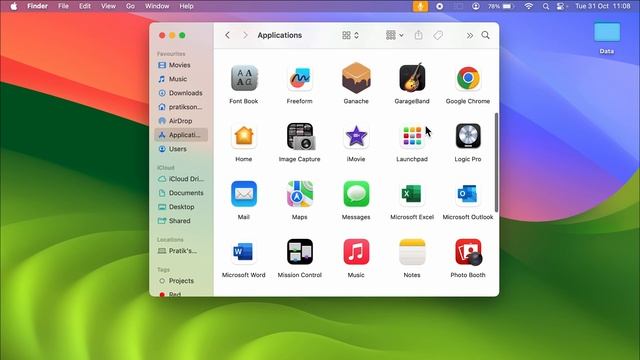Open the icon view switcher dropdown

350,35
